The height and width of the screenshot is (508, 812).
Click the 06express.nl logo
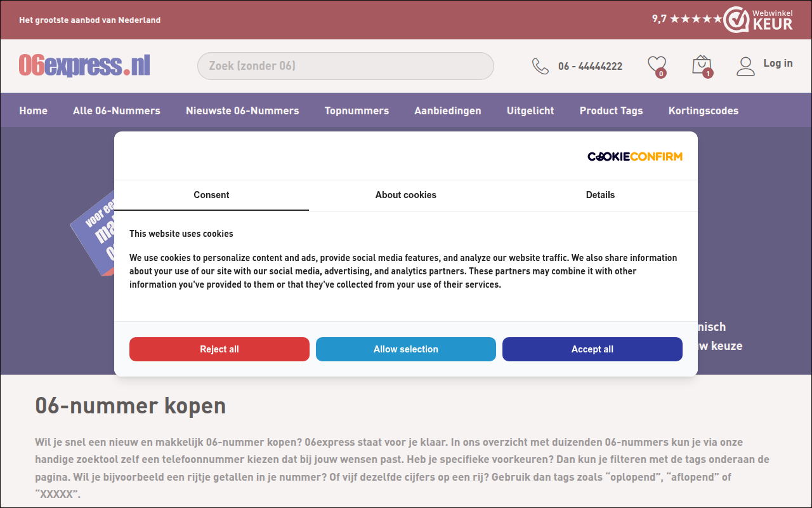point(84,65)
